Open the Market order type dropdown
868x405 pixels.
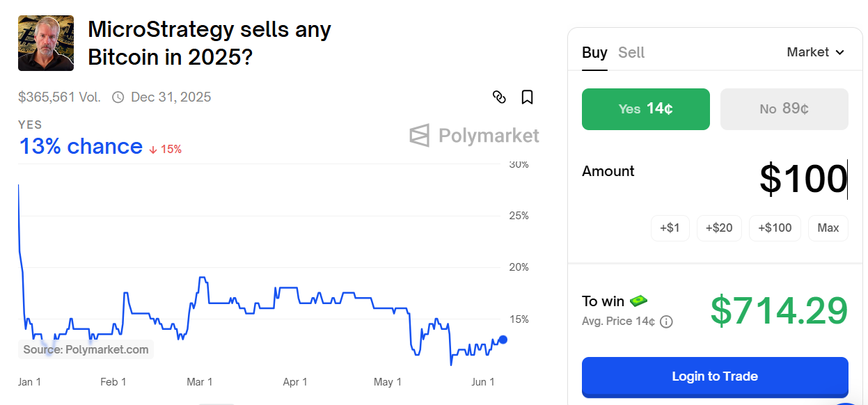[815, 52]
